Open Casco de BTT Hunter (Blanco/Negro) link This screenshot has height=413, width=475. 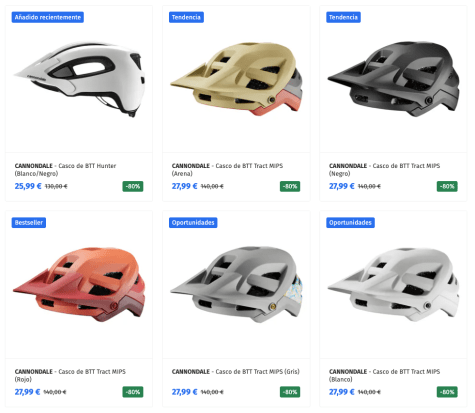[65, 170]
